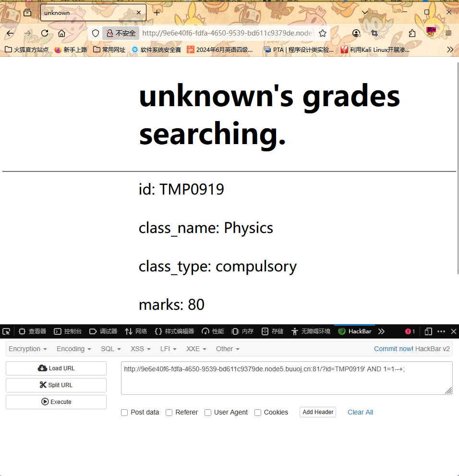
Task: Switch to the 网络 network tab
Action: coord(136,331)
